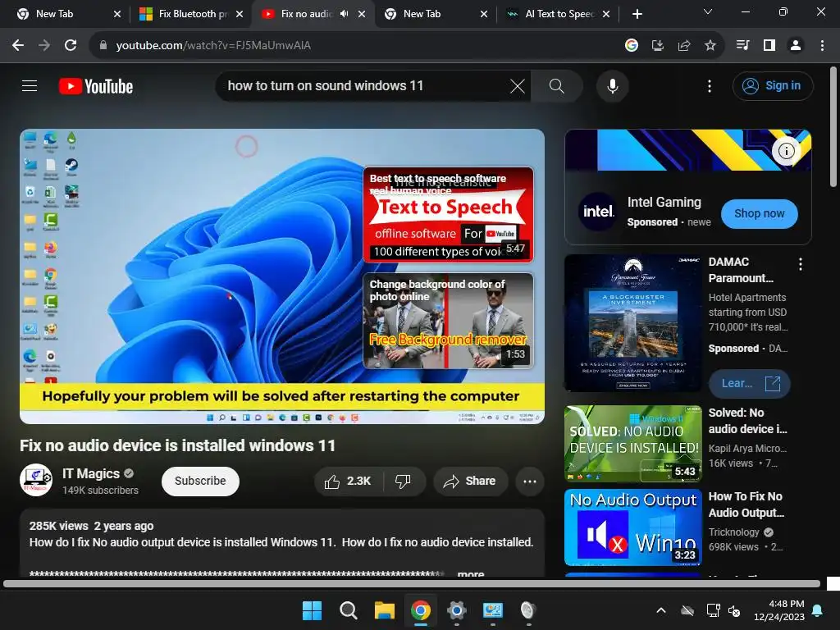This screenshot has height=630, width=840.
Task: Like the video thumbs up
Action: click(x=348, y=481)
